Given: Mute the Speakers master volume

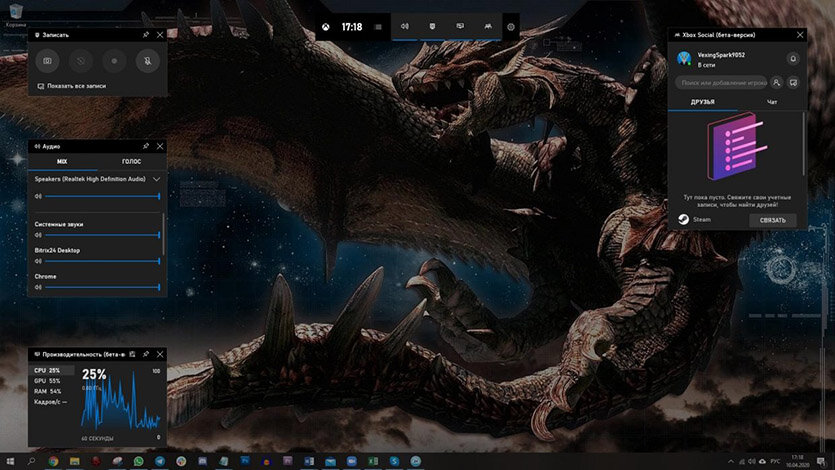Looking at the screenshot, I should [38, 196].
